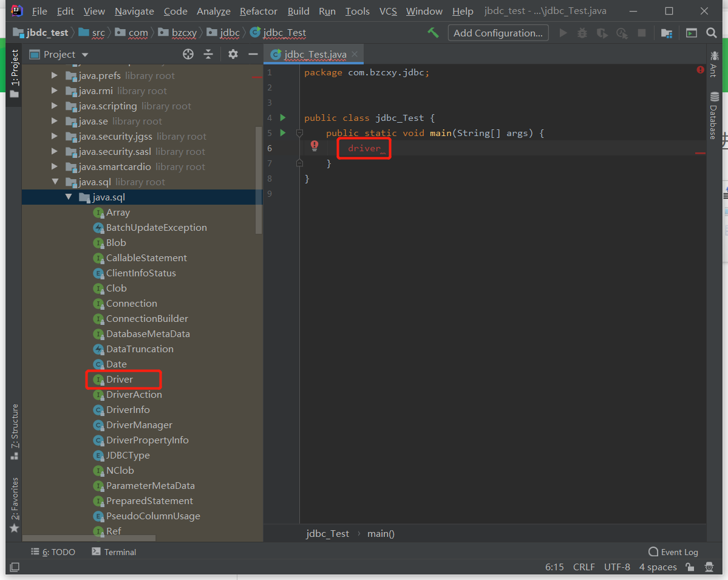Image resolution: width=728 pixels, height=580 pixels.
Task: Open Project panel settings gear
Action: tap(233, 54)
